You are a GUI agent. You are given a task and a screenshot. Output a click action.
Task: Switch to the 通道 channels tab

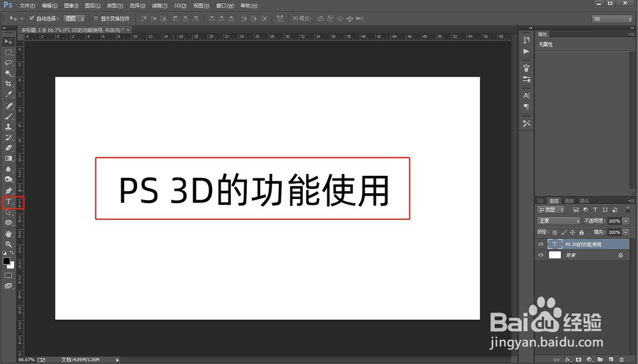point(569,201)
